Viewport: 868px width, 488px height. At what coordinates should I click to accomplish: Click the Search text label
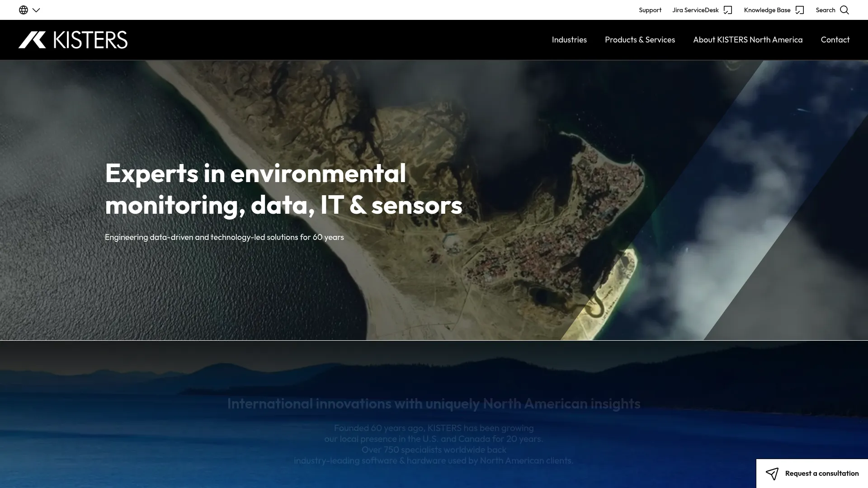click(x=826, y=10)
